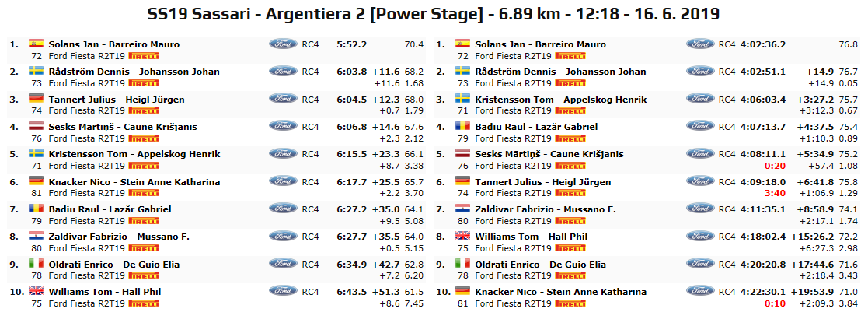Open Sesks Mārtiņš entry with 4:08:11.1 overall time
The image size is (868, 326).
coord(549,154)
